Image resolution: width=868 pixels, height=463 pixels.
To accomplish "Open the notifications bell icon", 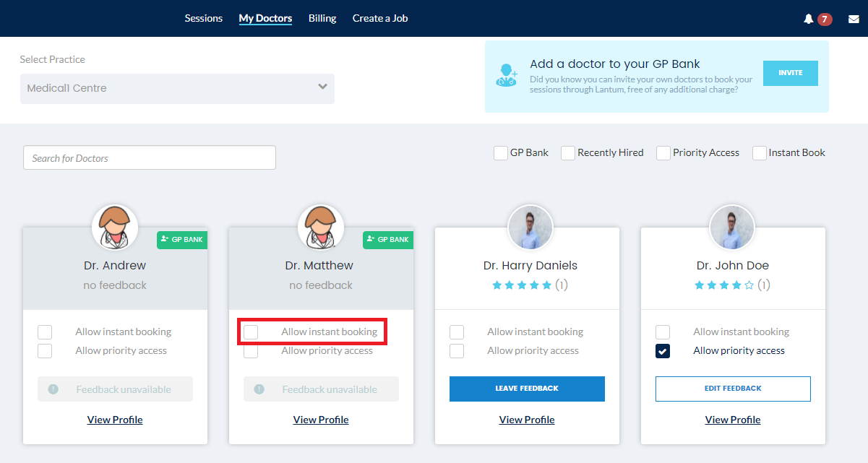I will click(x=808, y=19).
